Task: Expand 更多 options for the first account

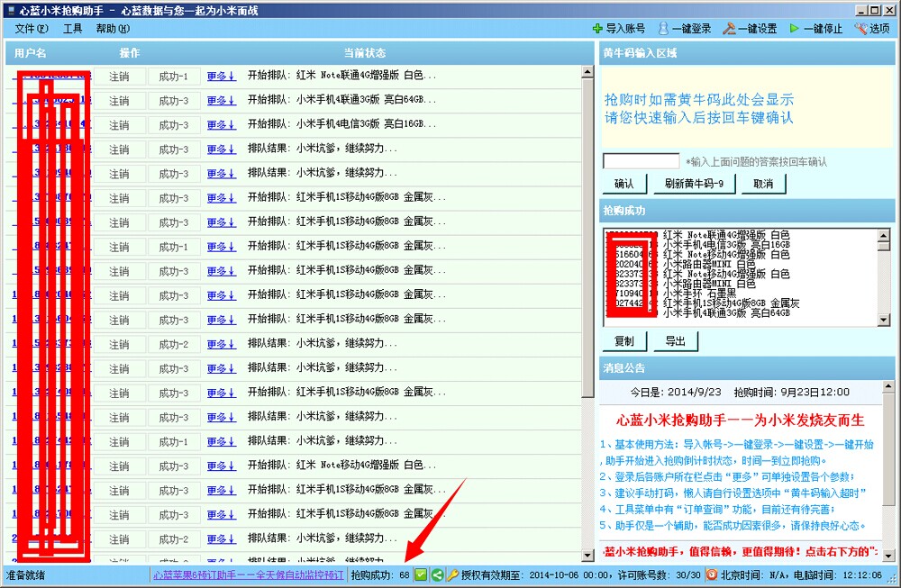Action: click(x=219, y=77)
